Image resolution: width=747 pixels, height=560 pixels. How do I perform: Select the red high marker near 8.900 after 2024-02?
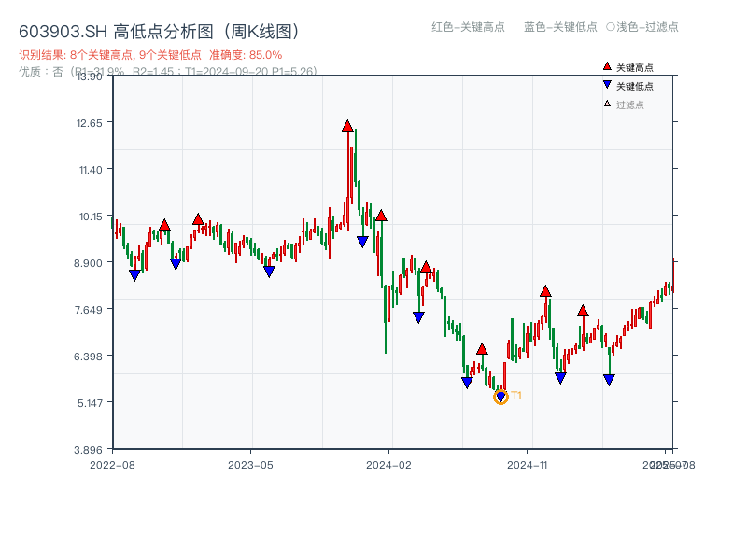(x=426, y=267)
